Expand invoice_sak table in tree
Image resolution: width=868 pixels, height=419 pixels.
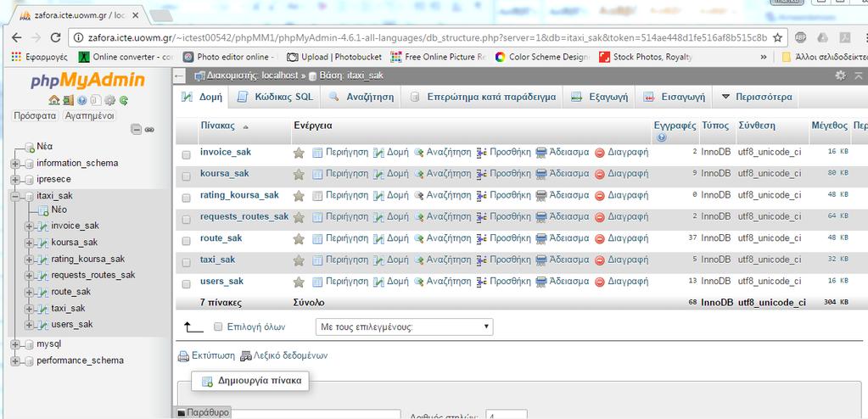click(30, 226)
